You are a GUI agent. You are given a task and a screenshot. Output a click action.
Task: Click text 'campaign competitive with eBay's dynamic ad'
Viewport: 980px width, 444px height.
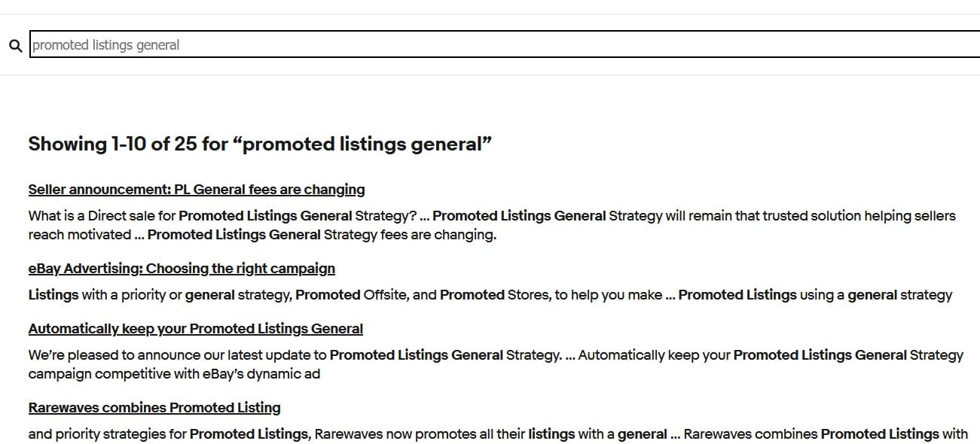(x=173, y=374)
